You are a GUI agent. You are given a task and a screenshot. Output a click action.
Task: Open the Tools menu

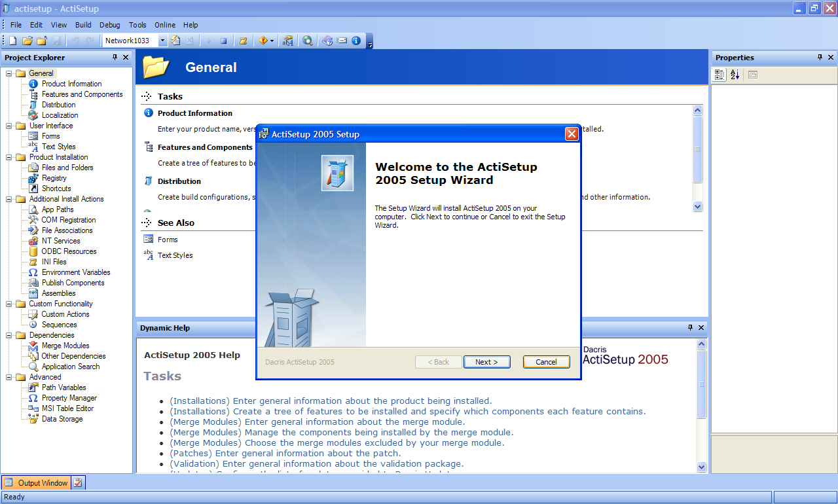(x=137, y=25)
